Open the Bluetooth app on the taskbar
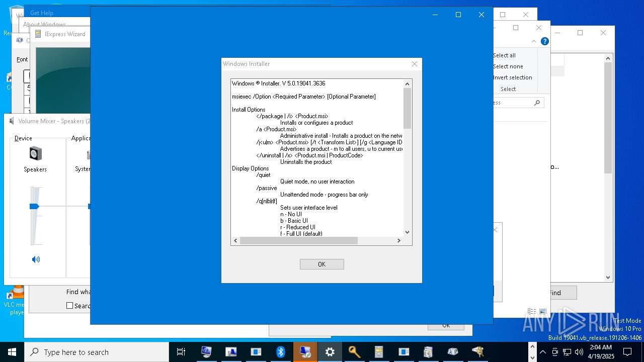The width and height of the screenshot is (644, 362). (280, 352)
